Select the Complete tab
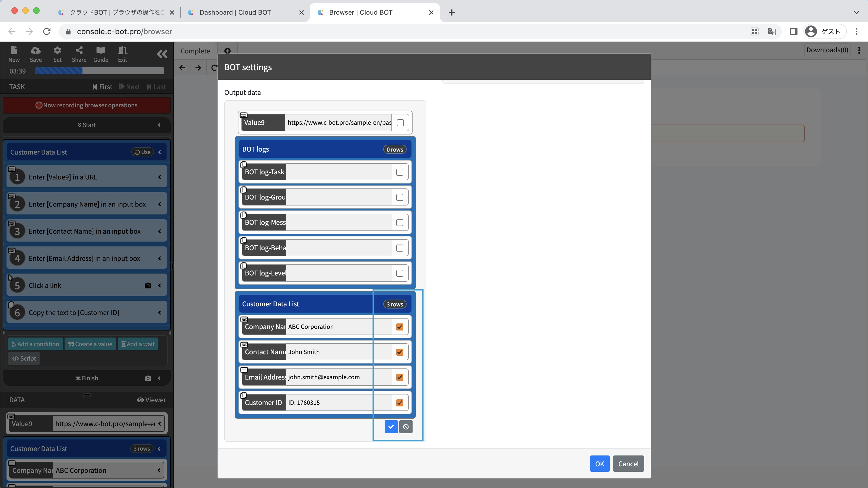Viewport: 868px width, 488px height. [x=195, y=51]
